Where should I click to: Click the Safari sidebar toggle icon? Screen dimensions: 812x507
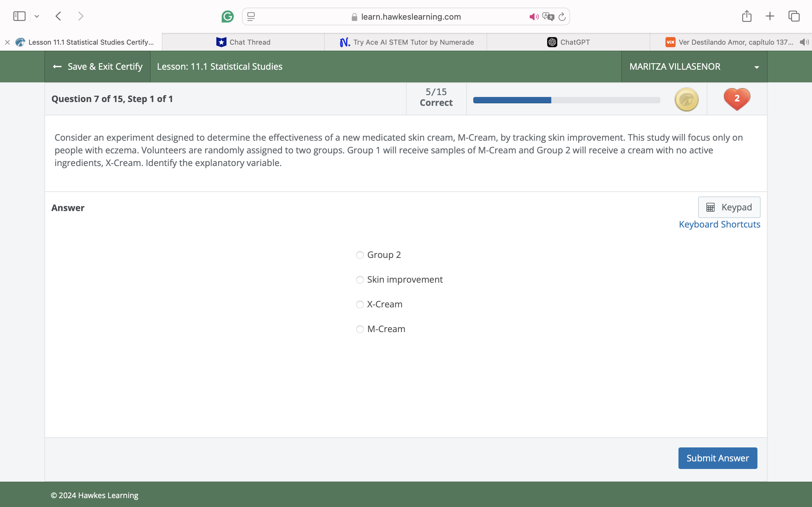pyautogui.click(x=19, y=16)
